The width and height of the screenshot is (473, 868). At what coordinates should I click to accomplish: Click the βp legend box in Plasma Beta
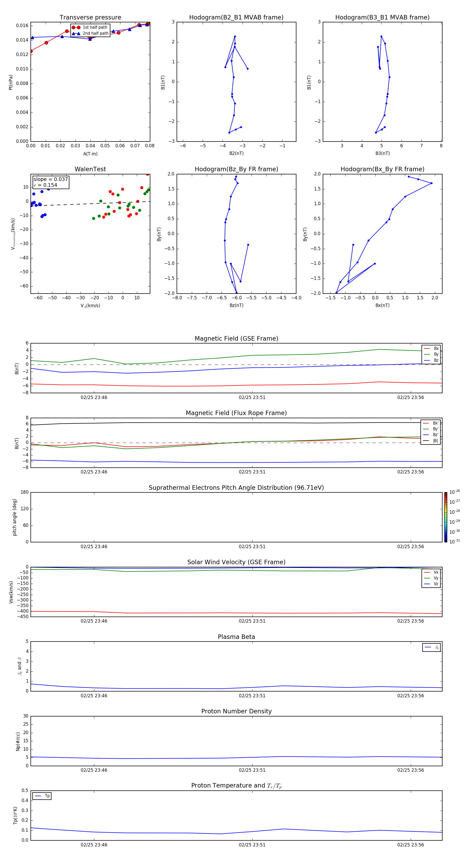pos(431,647)
